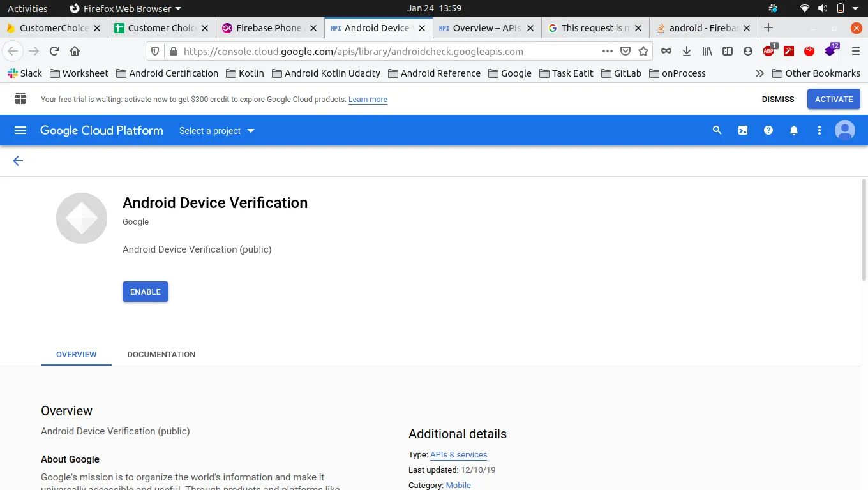
Task: Open GNOME Activities overview
Action: click(x=27, y=8)
